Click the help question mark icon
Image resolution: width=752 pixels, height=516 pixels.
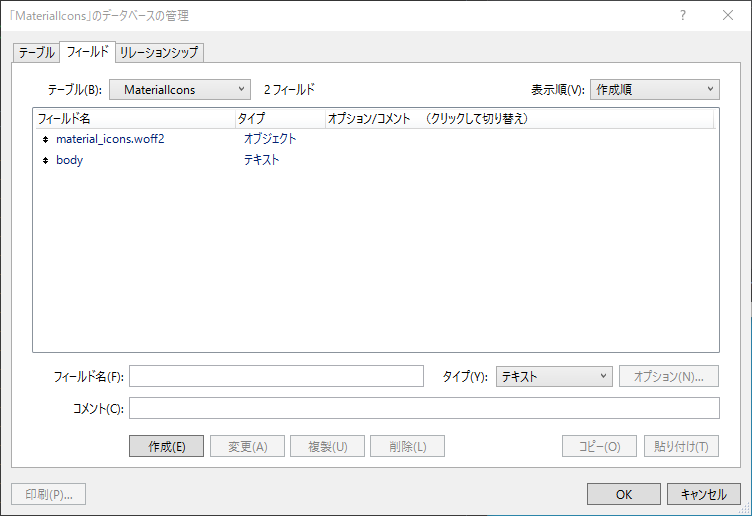tap(683, 15)
